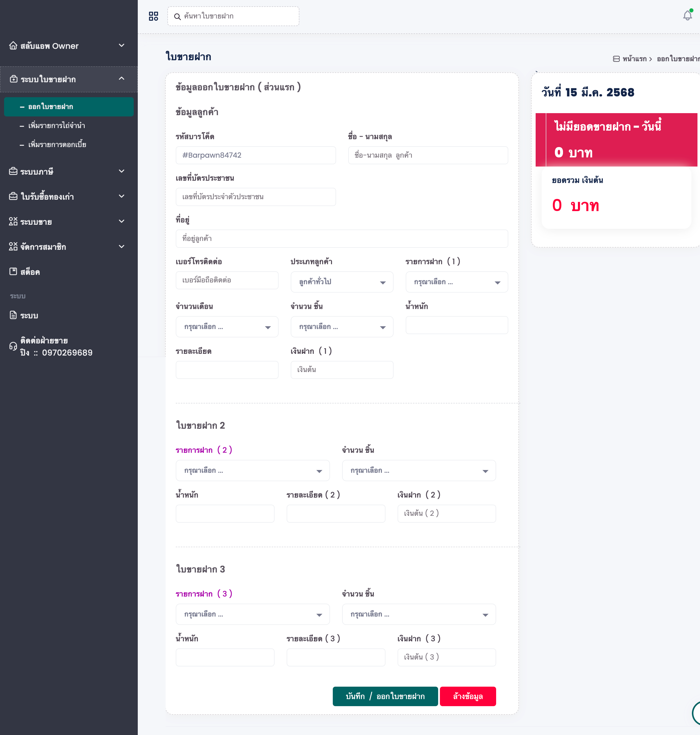700x735 pixels.
Task: Click the สต็อค box icon in sidebar
Action: pyautogui.click(x=13, y=272)
